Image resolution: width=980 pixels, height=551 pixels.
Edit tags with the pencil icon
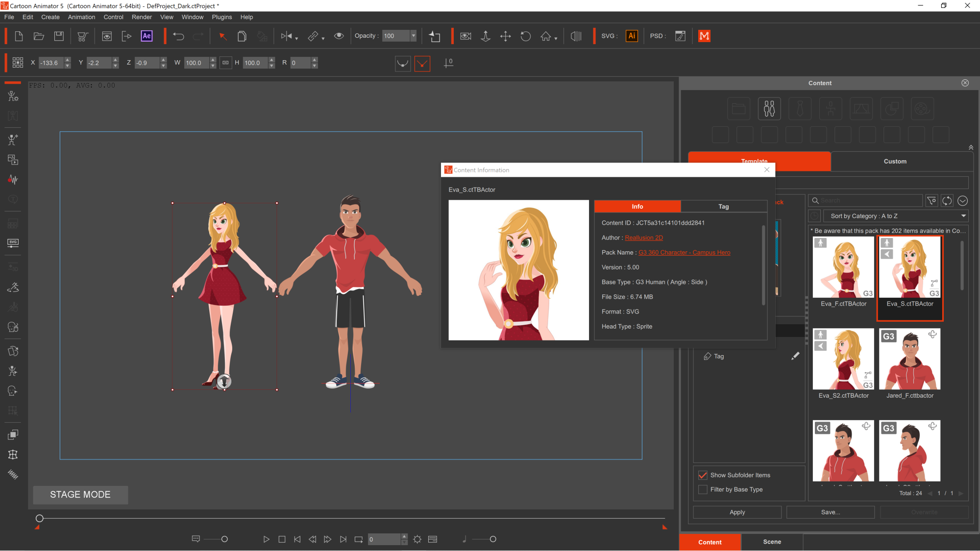coord(795,356)
